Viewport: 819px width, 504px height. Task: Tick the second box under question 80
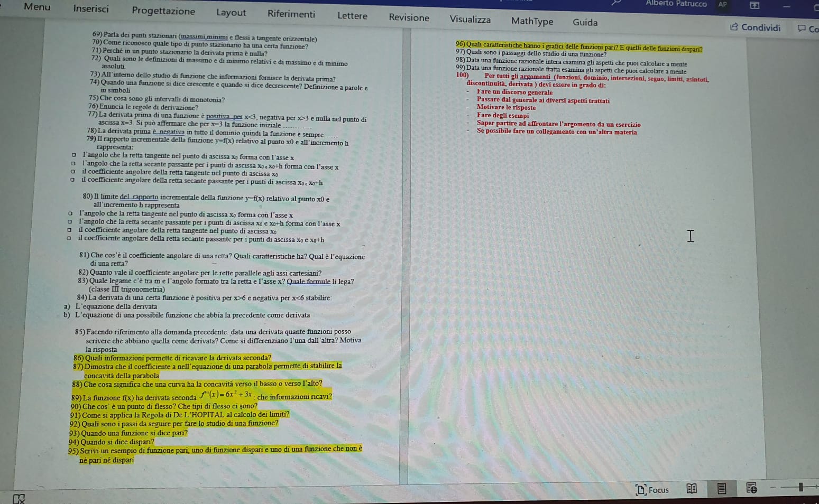(x=69, y=222)
